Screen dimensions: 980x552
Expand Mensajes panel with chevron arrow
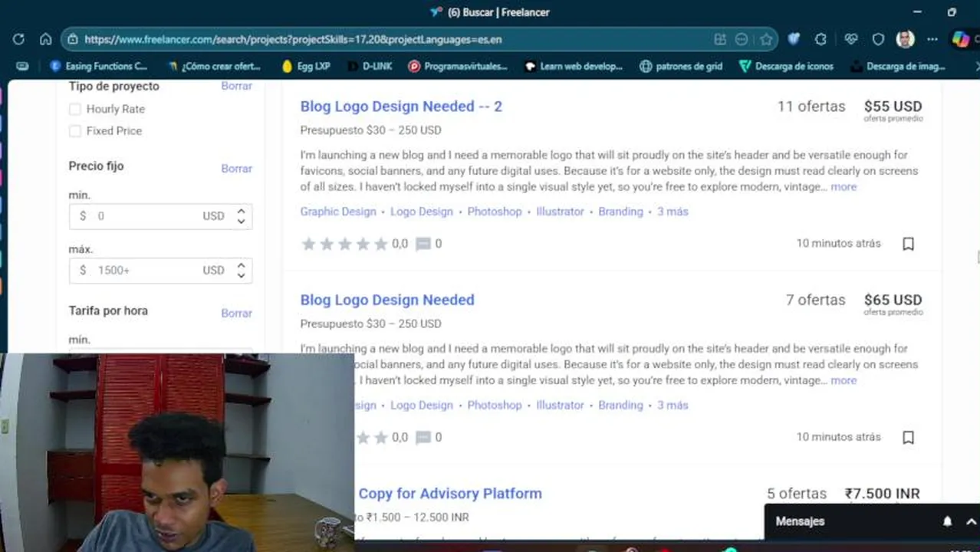[x=971, y=521]
